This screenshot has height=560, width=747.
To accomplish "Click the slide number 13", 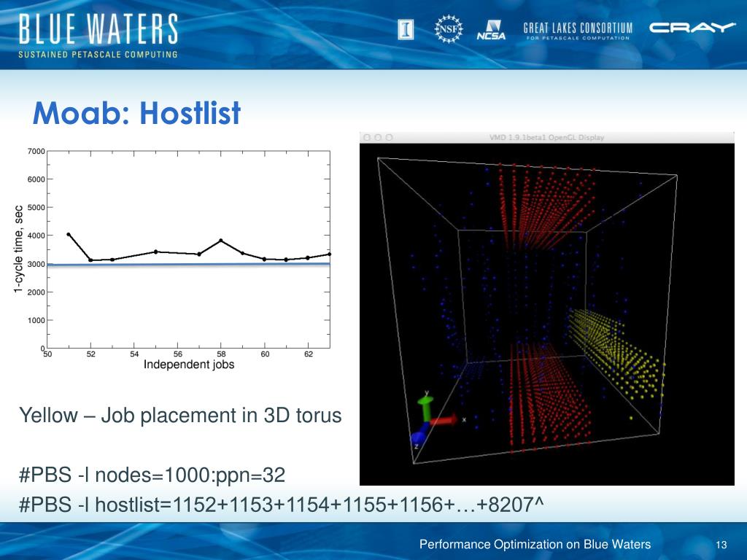I will click(721, 545).
